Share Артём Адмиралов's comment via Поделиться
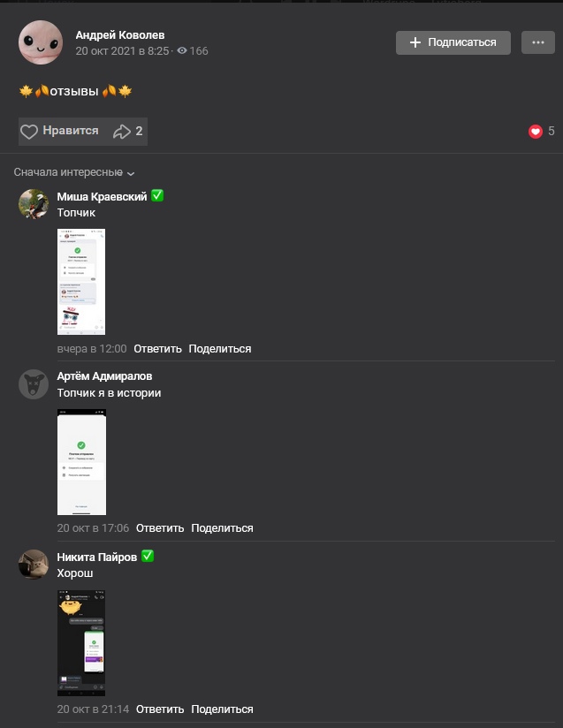 (x=222, y=528)
